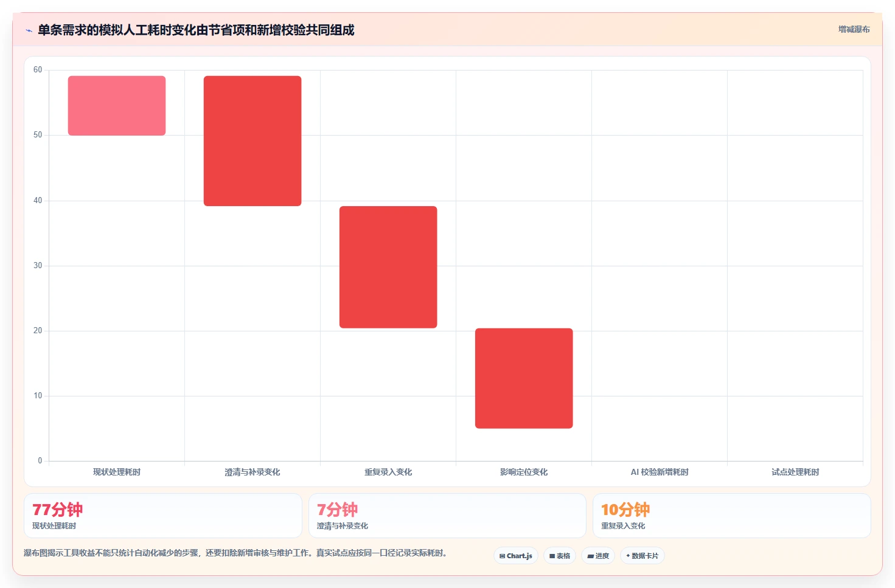The width and height of the screenshot is (895, 588).
Task: Click the y-axis tick label 60
Action: click(38, 70)
